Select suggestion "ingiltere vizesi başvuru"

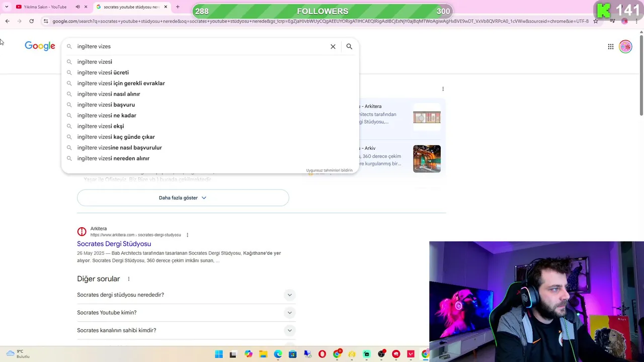210,105
